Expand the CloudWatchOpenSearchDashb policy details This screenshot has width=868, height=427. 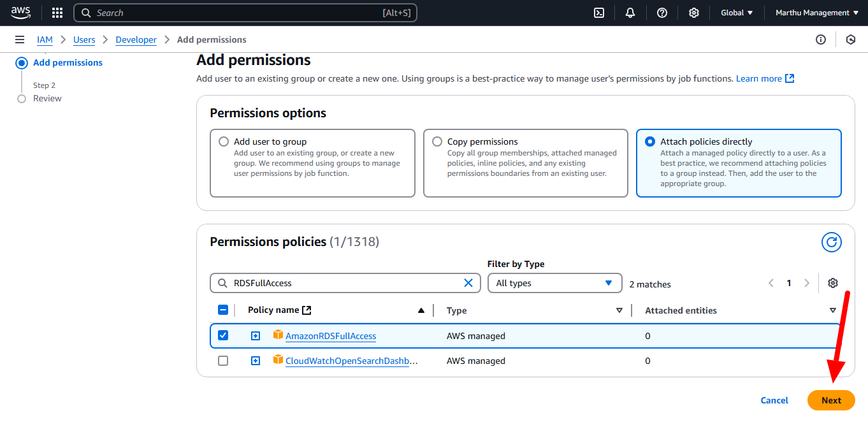(x=256, y=361)
